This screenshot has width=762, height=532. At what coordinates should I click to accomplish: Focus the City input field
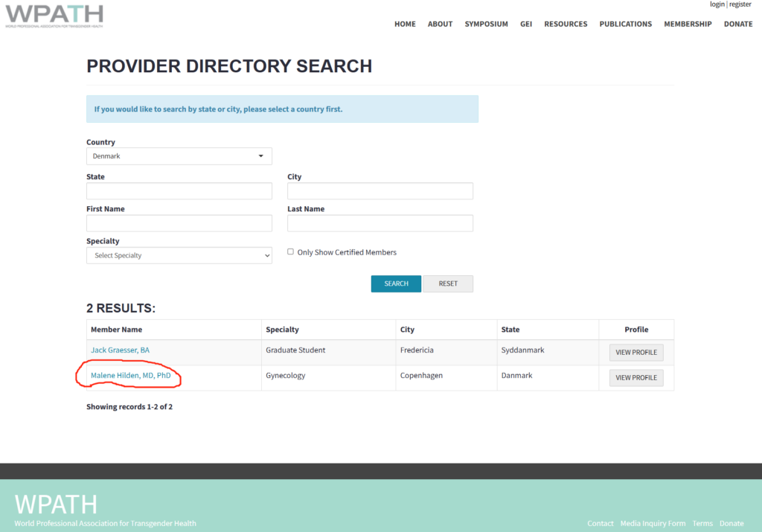(380, 191)
